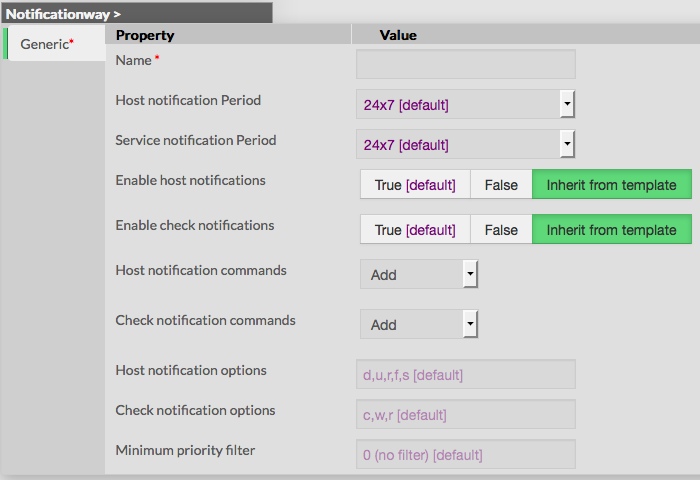Select Inherit from template for check notifications
The width and height of the screenshot is (700, 480).
tap(611, 230)
